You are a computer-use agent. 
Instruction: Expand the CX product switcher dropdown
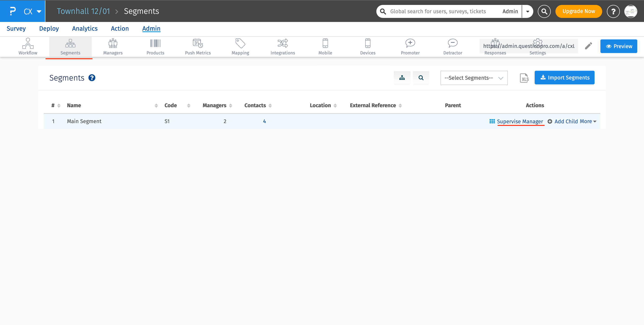click(x=39, y=11)
